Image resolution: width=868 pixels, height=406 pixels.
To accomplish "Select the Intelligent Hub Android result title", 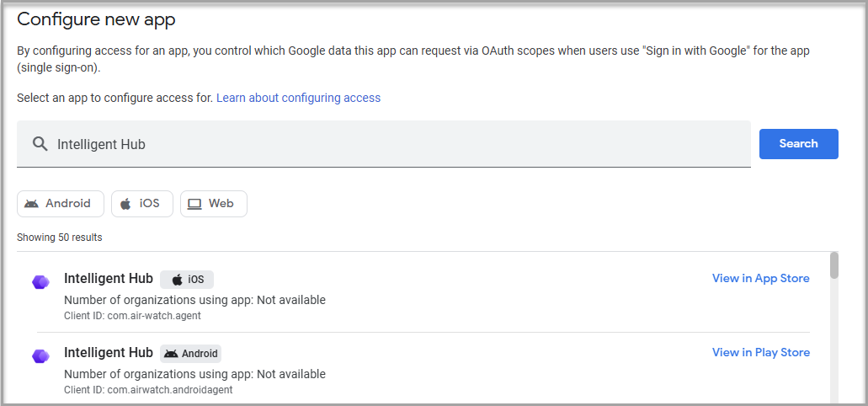I will point(109,353).
